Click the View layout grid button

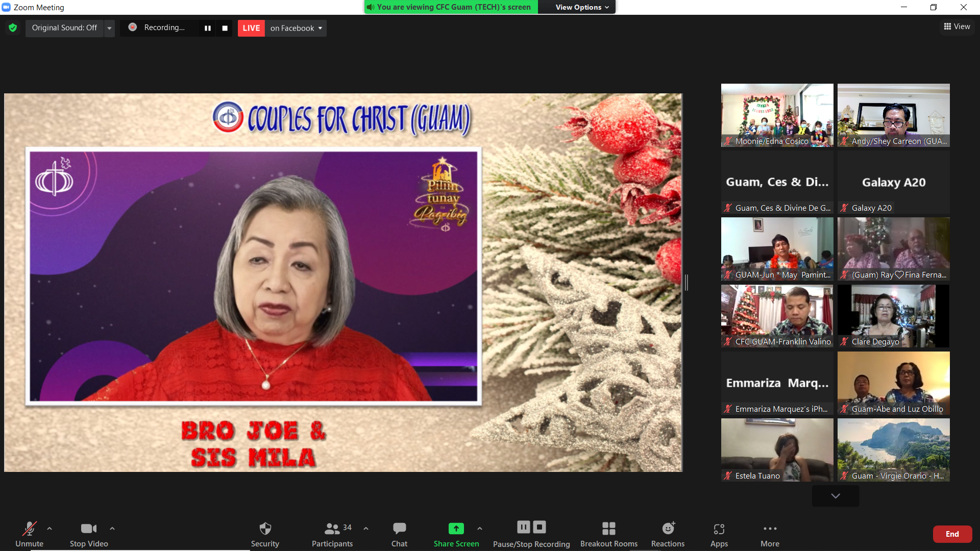coord(957,27)
